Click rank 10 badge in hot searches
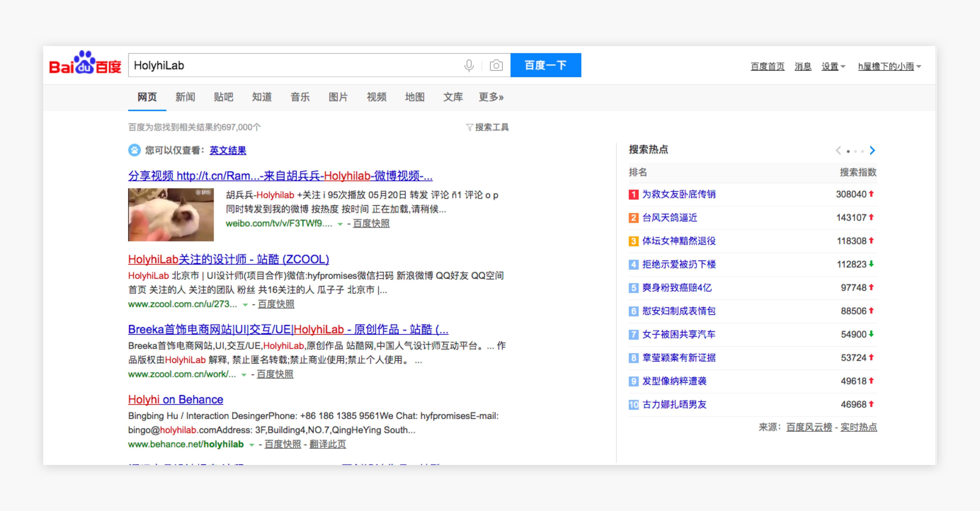 (634, 405)
